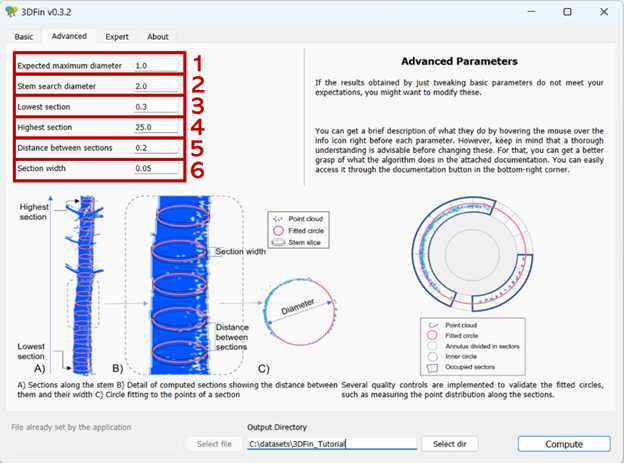Click the 'File already set by the application' text
625x464 pixels.
(71, 427)
